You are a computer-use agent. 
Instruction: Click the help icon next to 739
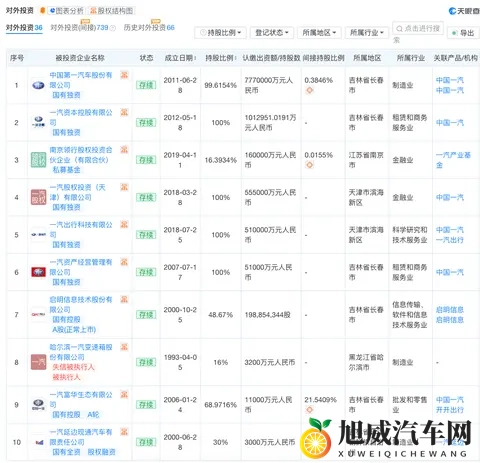click(x=113, y=28)
